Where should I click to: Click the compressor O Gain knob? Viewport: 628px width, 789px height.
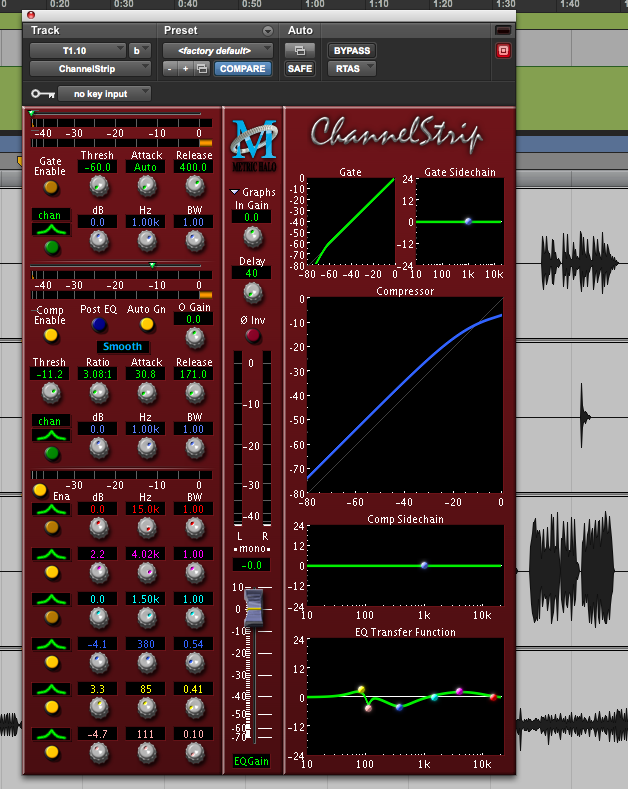click(x=195, y=338)
